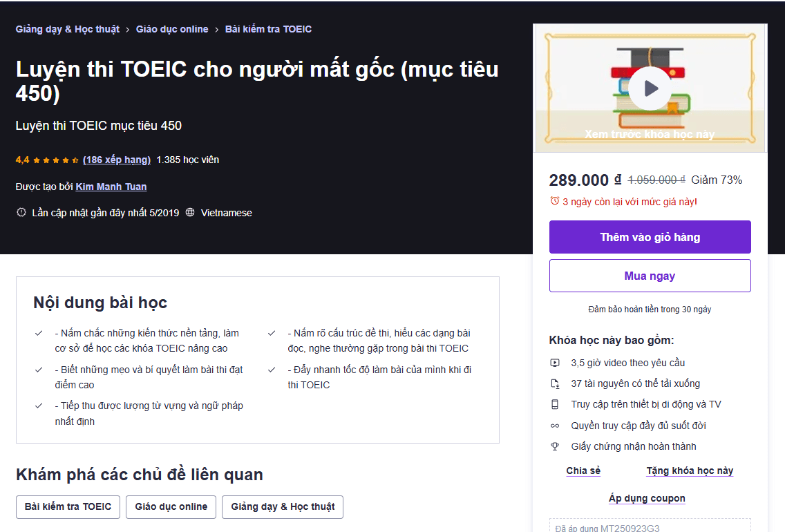Screen dimensions: 785x532
Task: Click checkmark beside 'Tiếp thu được lượng từ vựng'
Action: 39,406
